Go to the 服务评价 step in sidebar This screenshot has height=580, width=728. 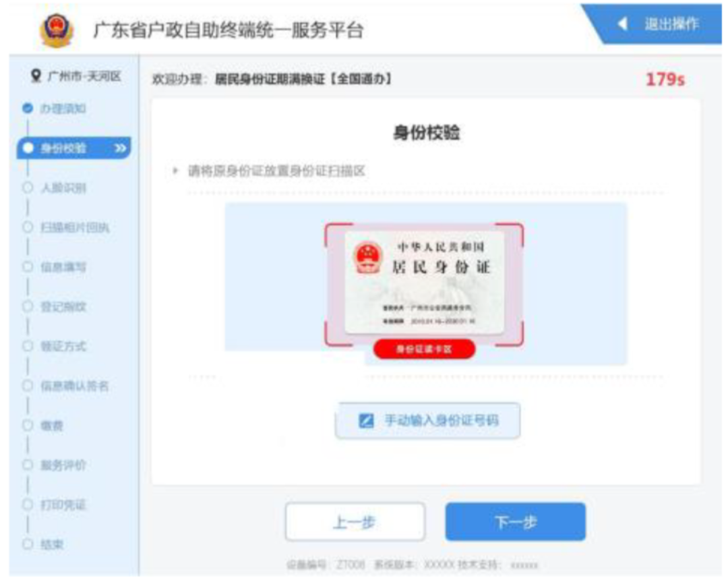point(63,465)
